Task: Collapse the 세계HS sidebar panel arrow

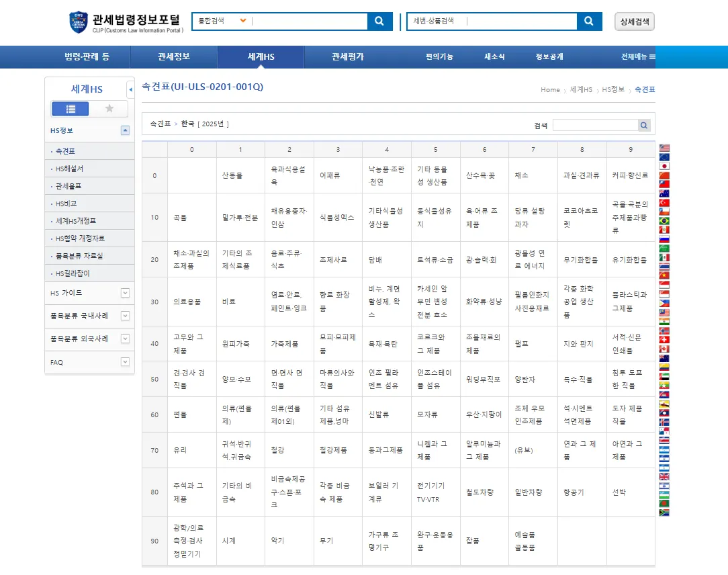Action: coord(130,89)
